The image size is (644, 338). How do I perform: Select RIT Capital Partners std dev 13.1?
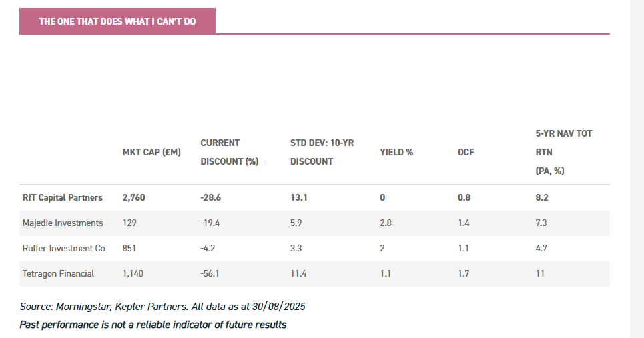pyautogui.click(x=298, y=197)
